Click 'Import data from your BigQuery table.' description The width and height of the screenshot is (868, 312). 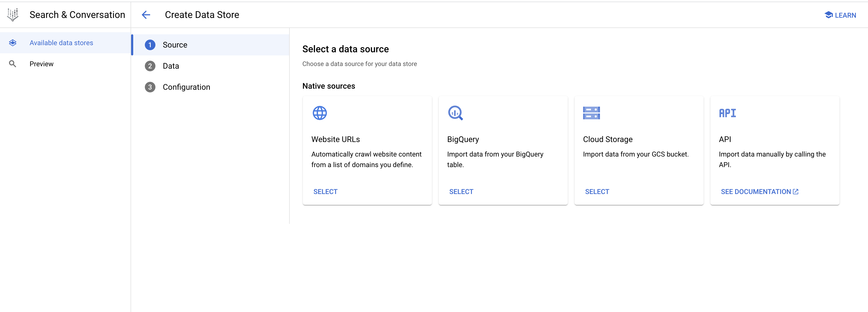click(x=495, y=159)
